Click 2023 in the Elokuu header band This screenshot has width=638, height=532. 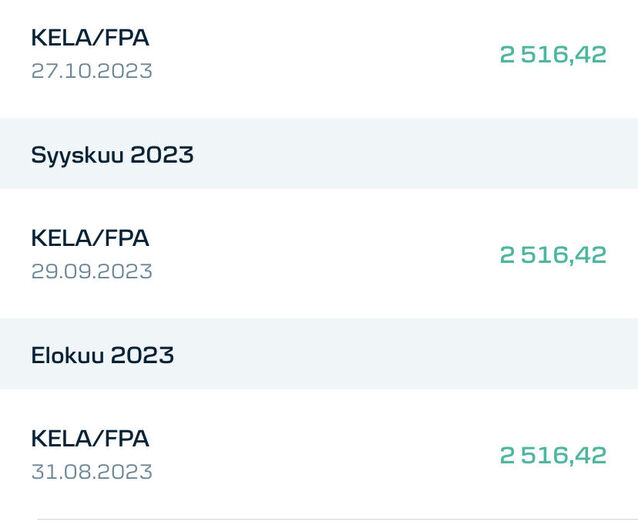(x=142, y=355)
